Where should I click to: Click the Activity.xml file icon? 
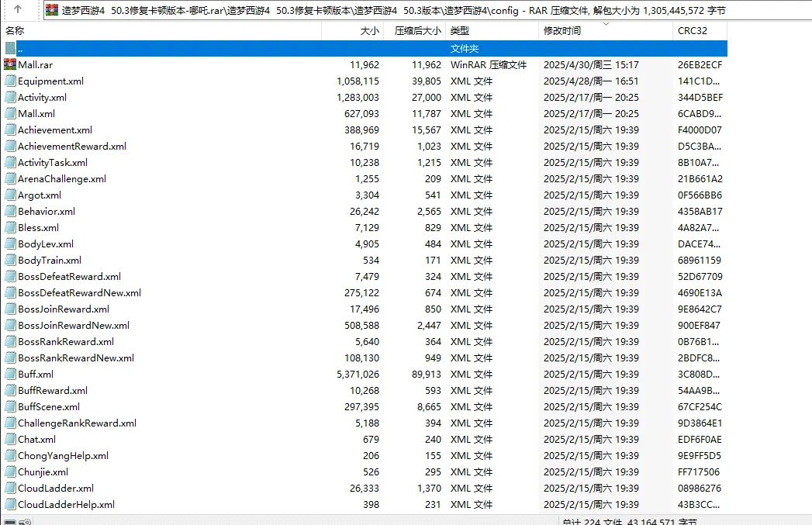pos(10,98)
